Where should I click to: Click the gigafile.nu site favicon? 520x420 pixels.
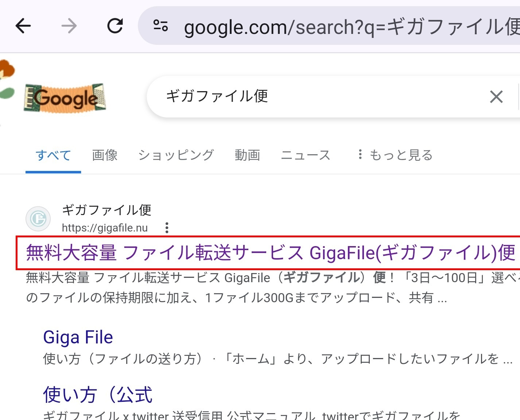(x=38, y=219)
